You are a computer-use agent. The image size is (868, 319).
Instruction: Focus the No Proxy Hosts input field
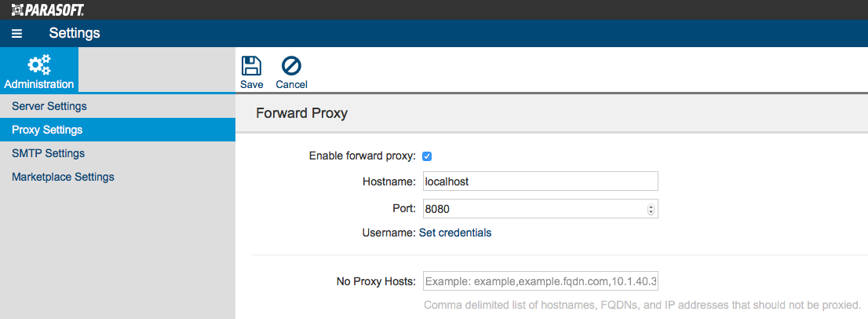(540, 281)
